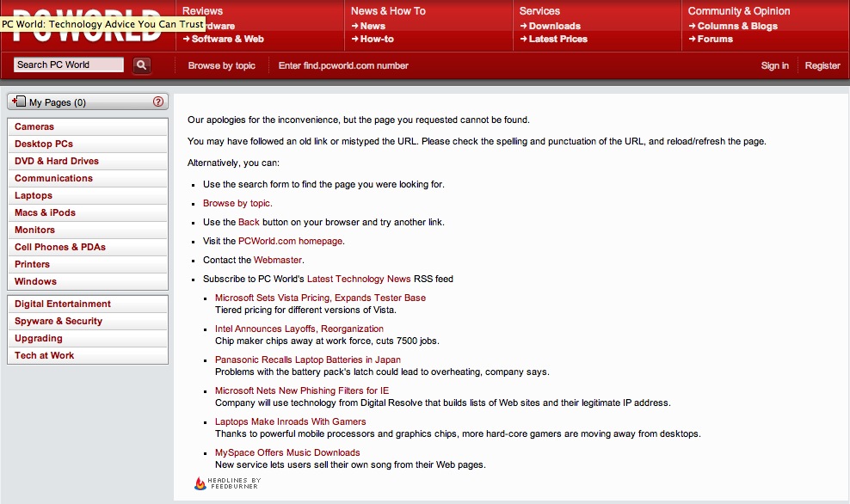Open Spyware & Security category
This screenshot has width=850, height=504.
[x=88, y=322]
